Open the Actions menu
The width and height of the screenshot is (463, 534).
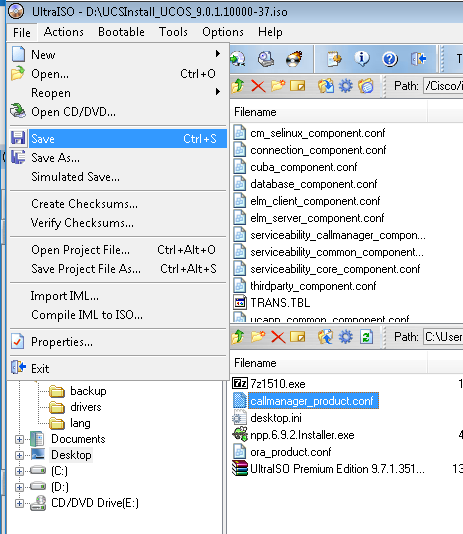tap(64, 32)
